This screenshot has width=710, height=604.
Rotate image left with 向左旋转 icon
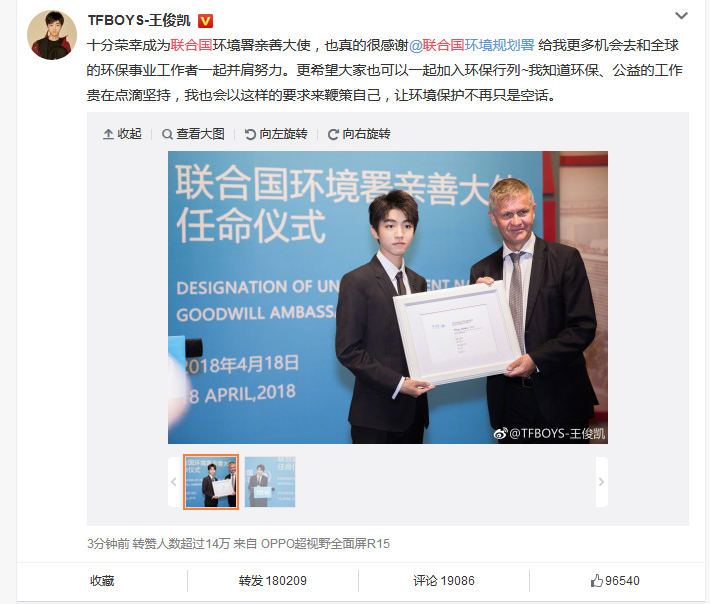pyautogui.click(x=250, y=134)
